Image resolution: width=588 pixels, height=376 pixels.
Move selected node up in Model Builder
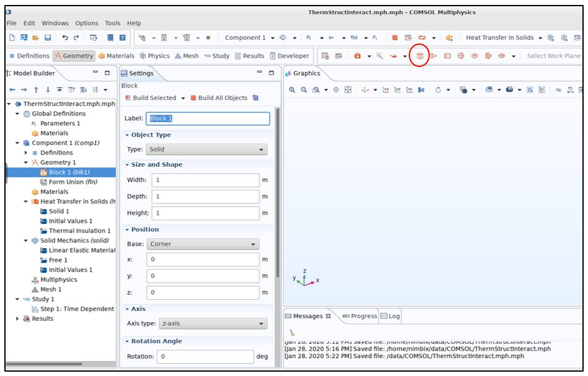pos(36,90)
